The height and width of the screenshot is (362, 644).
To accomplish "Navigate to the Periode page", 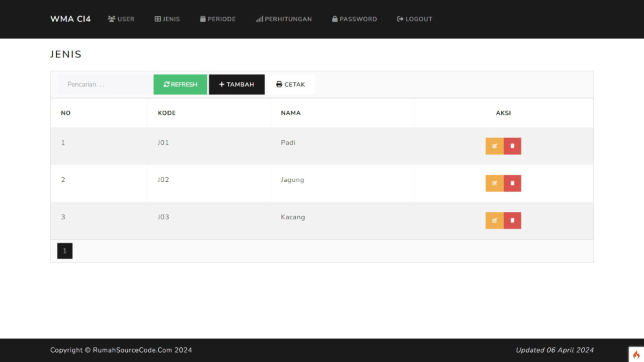I will click(218, 19).
